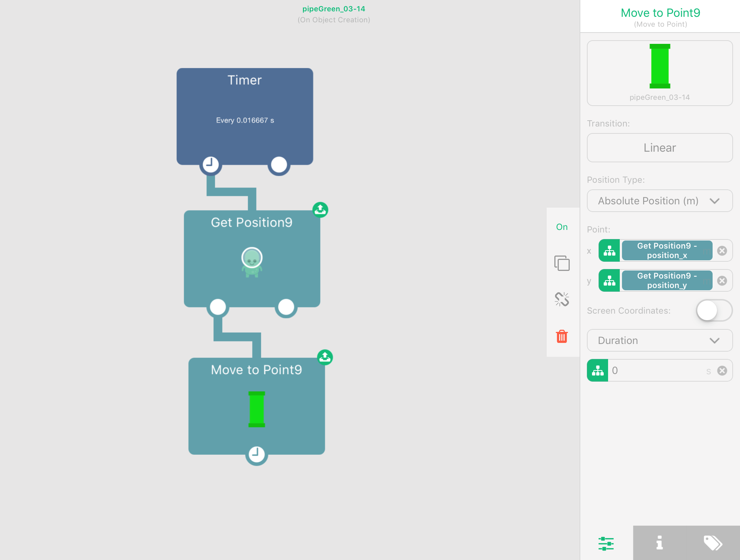
Task: Open the attribute picker for duration value
Action: point(597,371)
